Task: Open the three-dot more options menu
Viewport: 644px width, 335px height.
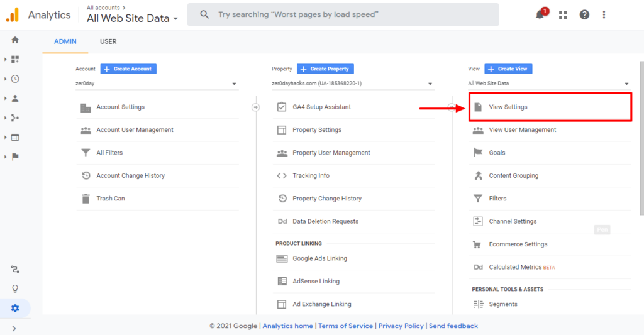Action: point(604,15)
